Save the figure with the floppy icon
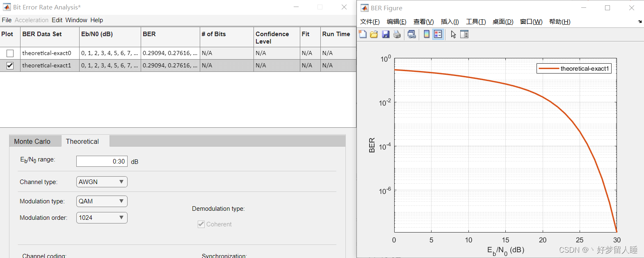Screen dimensions: 644x258 coord(386,34)
